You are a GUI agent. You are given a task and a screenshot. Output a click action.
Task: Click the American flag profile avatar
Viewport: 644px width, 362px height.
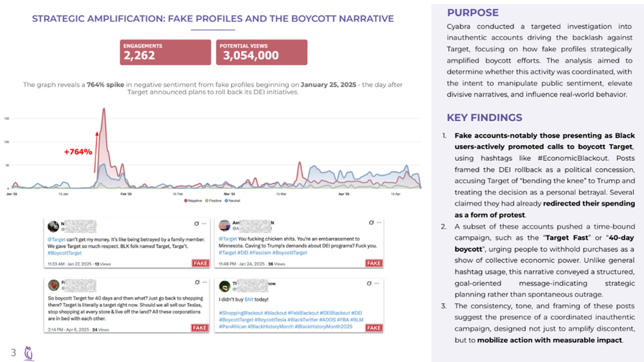[224, 225]
